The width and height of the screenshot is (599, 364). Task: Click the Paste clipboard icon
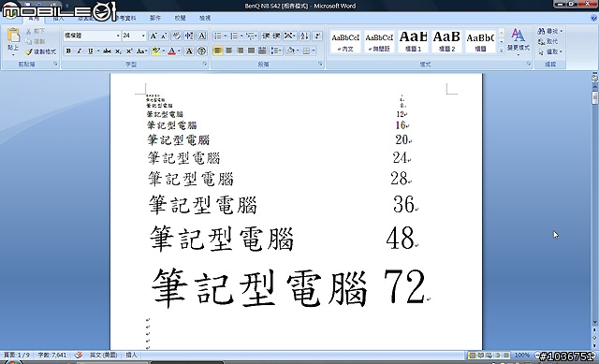tap(13, 36)
